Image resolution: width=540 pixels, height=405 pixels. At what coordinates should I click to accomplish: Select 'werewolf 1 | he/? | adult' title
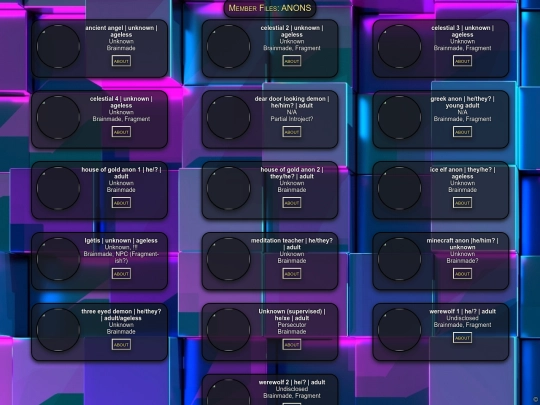click(462, 312)
